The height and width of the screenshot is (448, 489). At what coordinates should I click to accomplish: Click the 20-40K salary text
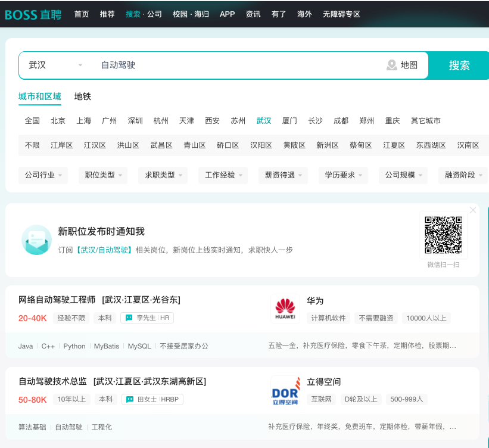(32, 318)
